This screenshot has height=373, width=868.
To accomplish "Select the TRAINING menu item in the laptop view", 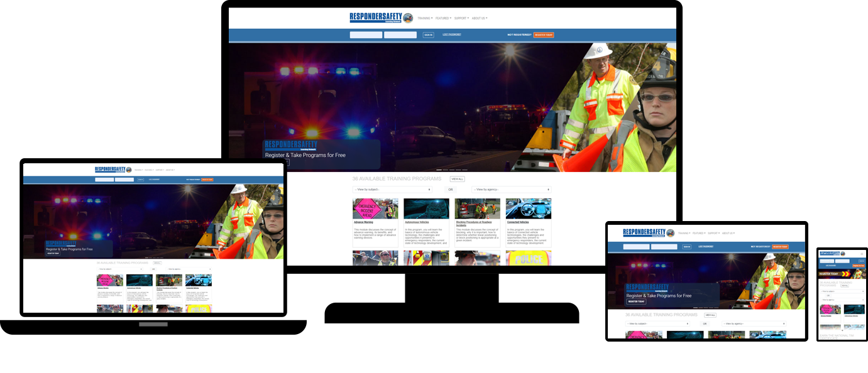I will (138, 169).
